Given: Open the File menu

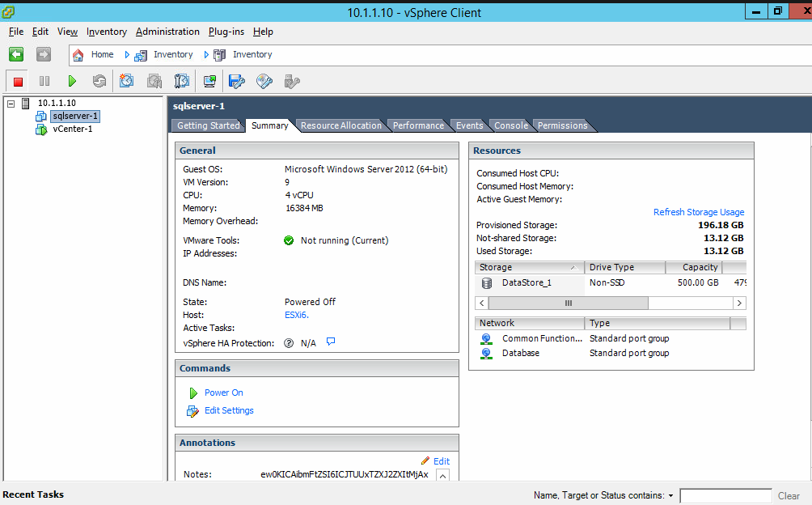Looking at the screenshot, I should [16, 32].
